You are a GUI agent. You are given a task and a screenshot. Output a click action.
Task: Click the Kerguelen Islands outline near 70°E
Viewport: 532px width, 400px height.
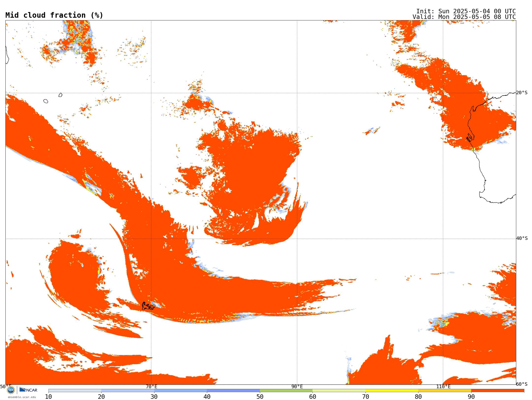[149, 306]
